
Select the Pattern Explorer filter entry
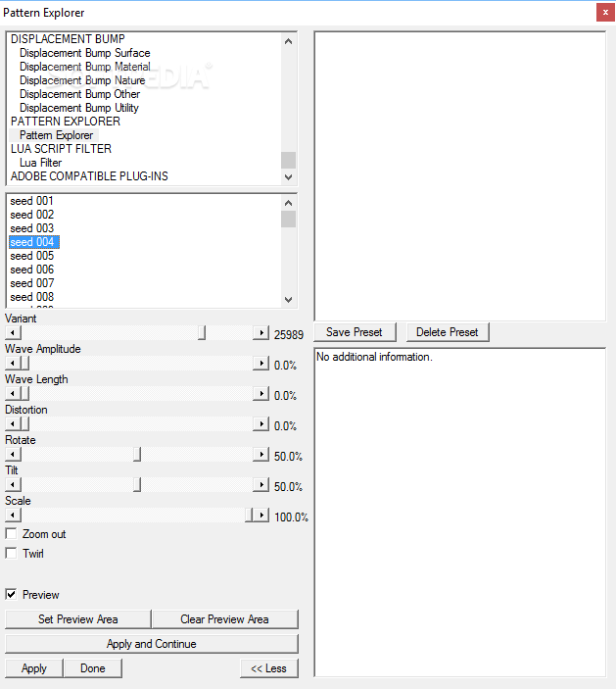pos(56,135)
